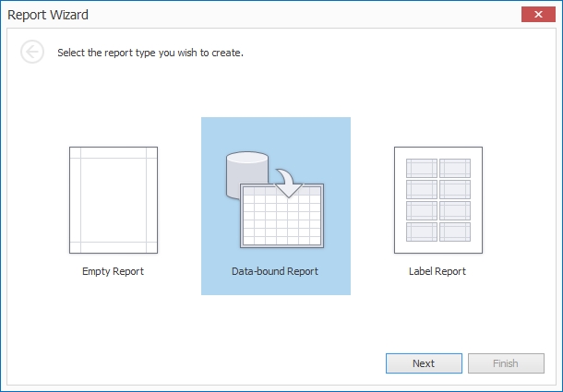Select the Label Report sheet icon
The width and height of the screenshot is (563, 392).
(437, 199)
